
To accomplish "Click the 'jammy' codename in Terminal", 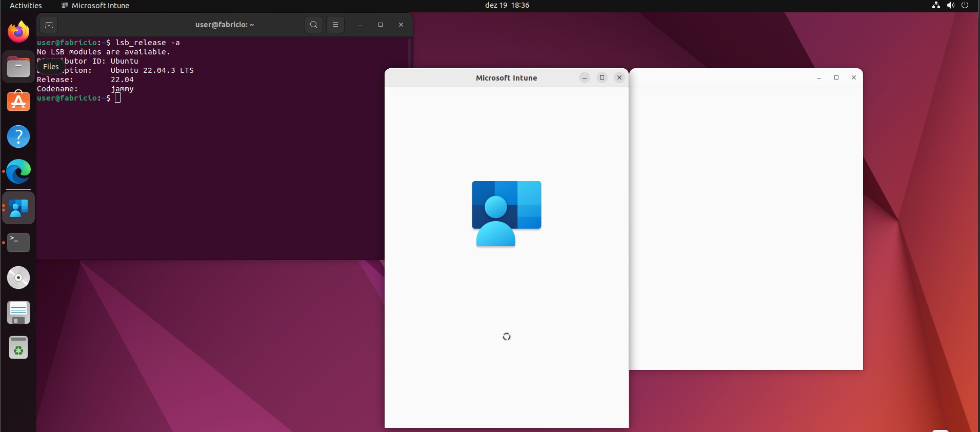I will pos(122,89).
